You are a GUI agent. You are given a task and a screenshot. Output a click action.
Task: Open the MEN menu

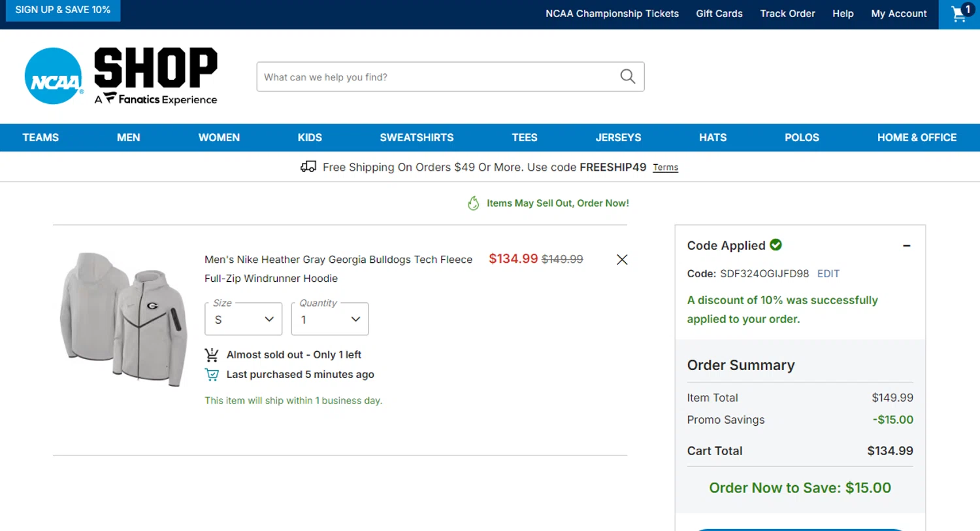point(129,137)
